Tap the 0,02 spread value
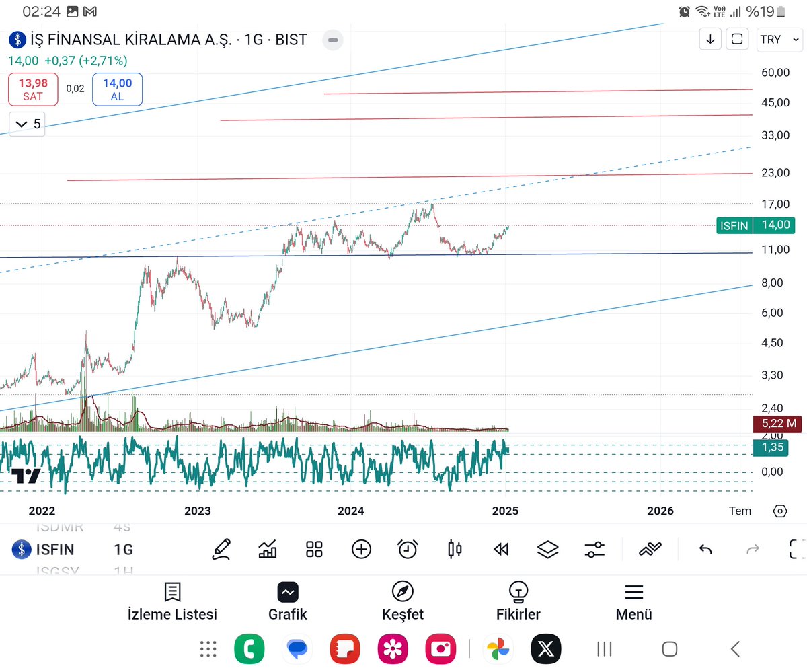The height and width of the screenshot is (672, 807). (75, 89)
